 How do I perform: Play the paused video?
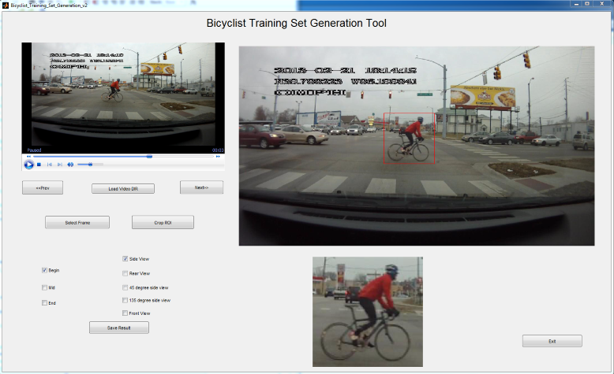[29, 164]
